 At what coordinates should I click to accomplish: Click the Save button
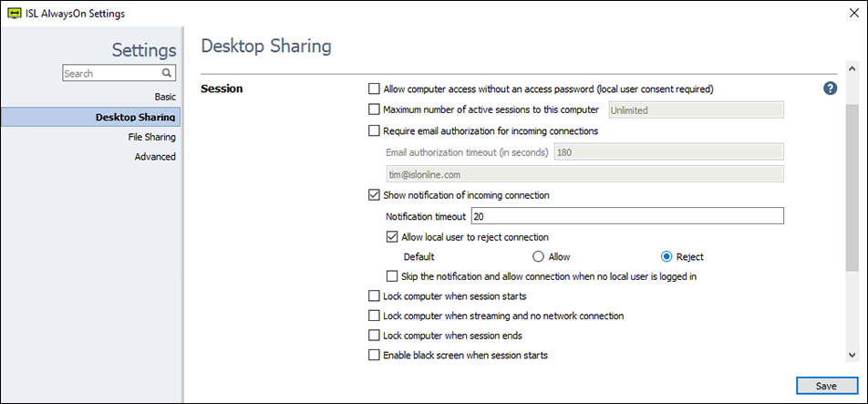pyautogui.click(x=826, y=386)
